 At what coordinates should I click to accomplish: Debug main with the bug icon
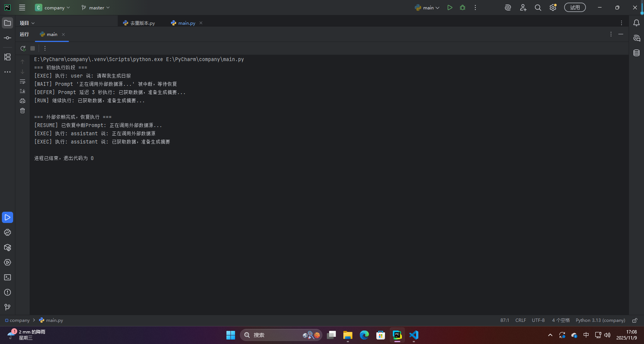[463, 7]
